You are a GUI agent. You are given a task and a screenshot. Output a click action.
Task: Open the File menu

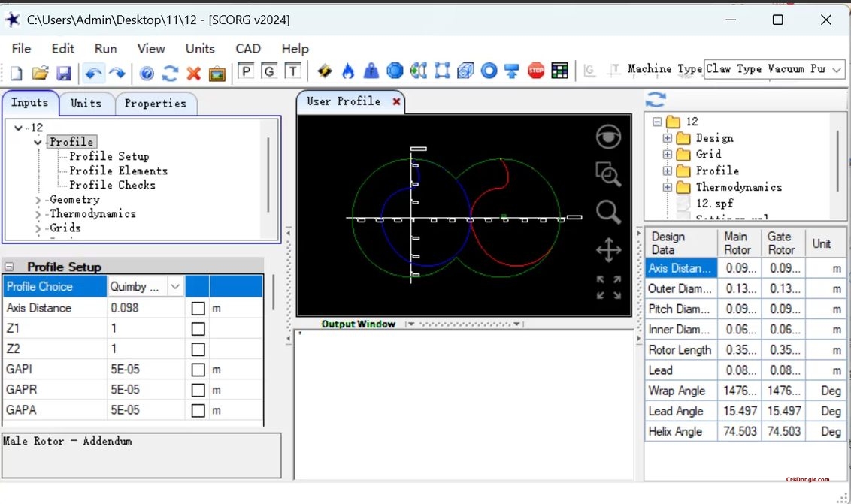(x=21, y=48)
